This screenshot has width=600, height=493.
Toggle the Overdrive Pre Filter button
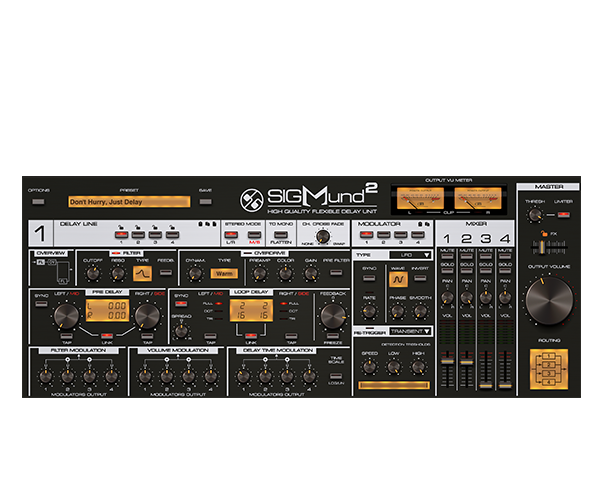336,273
